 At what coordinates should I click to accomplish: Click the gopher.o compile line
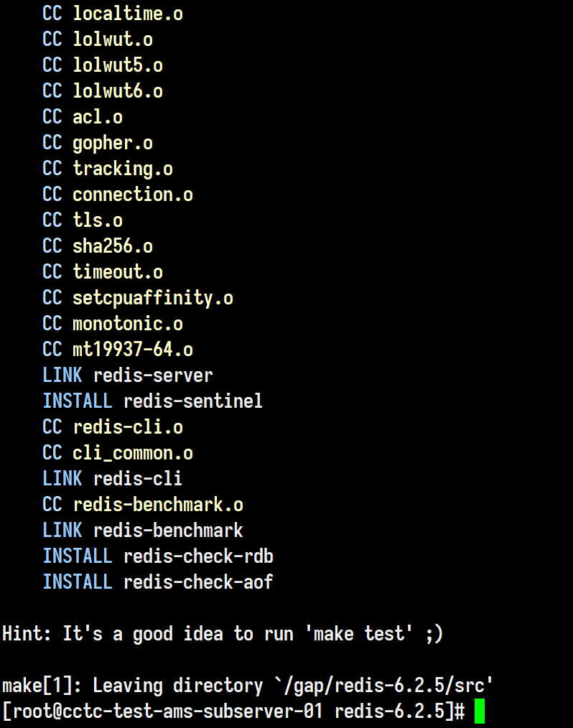click(98, 143)
